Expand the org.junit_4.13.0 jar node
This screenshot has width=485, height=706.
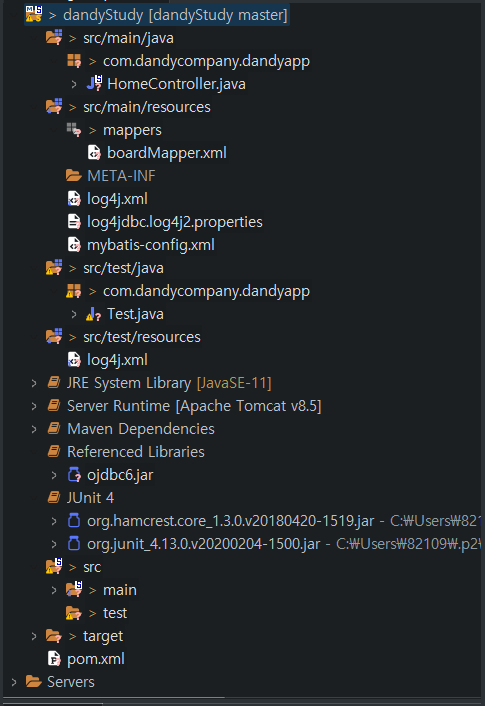[54, 543]
